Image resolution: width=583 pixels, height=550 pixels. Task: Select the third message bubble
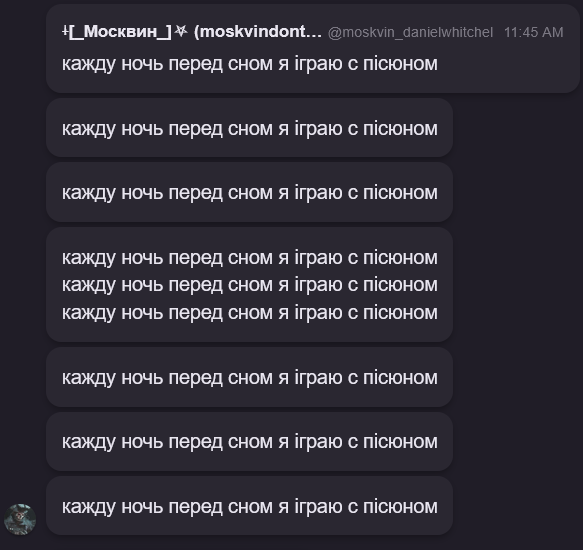click(249, 192)
